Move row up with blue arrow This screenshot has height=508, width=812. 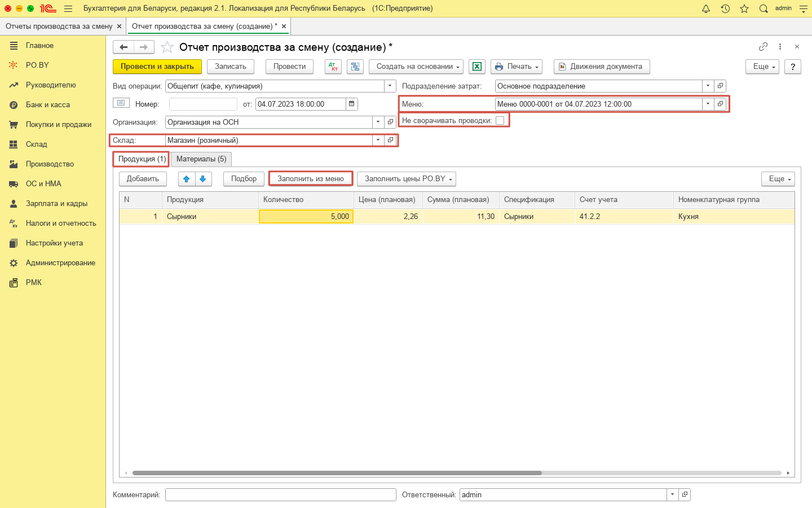tap(187, 179)
